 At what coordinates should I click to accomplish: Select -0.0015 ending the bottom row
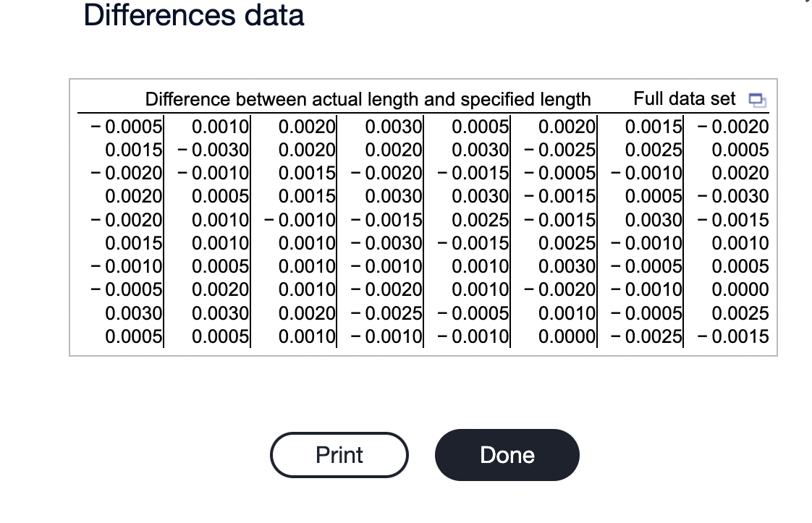[733, 336]
